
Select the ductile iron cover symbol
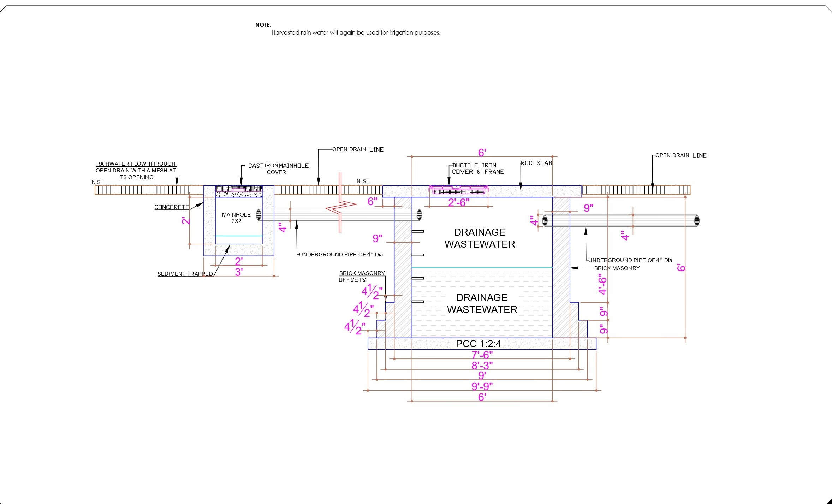point(459,189)
